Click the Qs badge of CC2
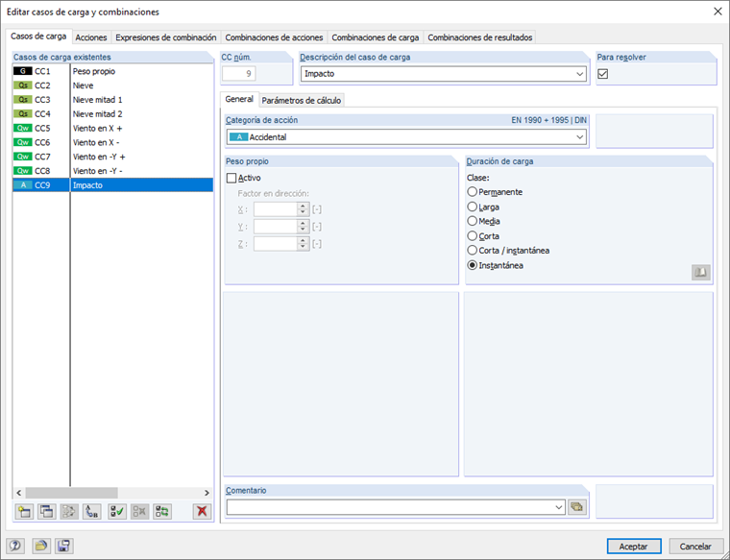 pyautogui.click(x=23, y=85)
